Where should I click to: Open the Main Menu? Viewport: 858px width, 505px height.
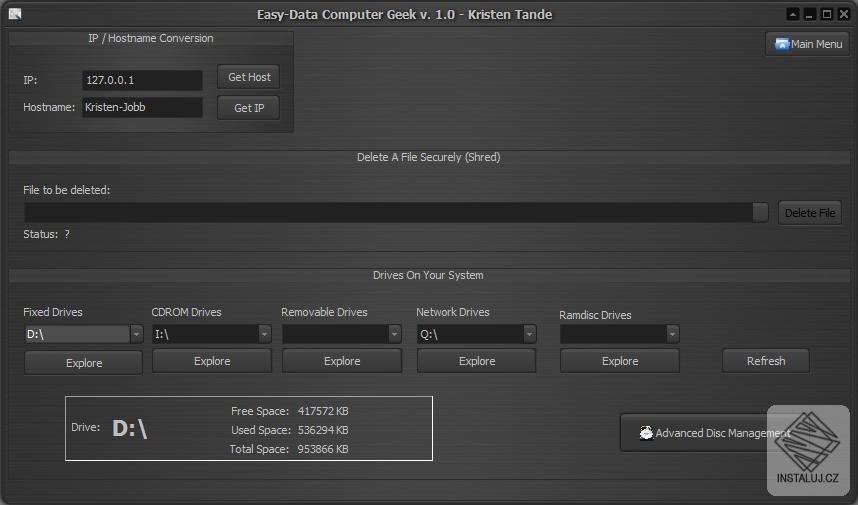click(x=808, y=44)
